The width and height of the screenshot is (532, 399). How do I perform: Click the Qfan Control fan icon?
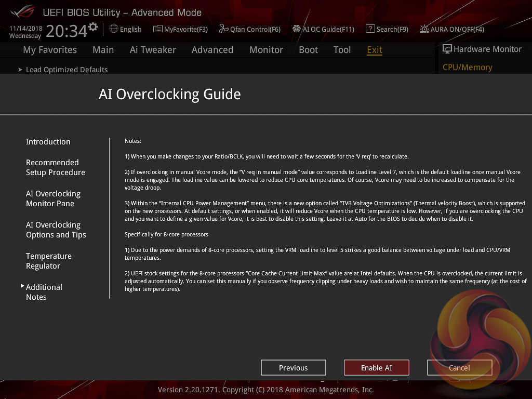[x=223, y=29]
